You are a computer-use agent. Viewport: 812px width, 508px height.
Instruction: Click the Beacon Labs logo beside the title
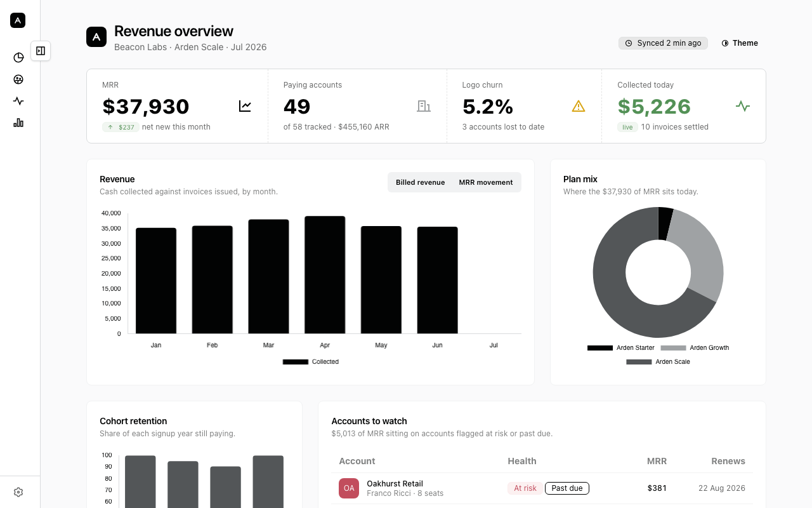96,37
